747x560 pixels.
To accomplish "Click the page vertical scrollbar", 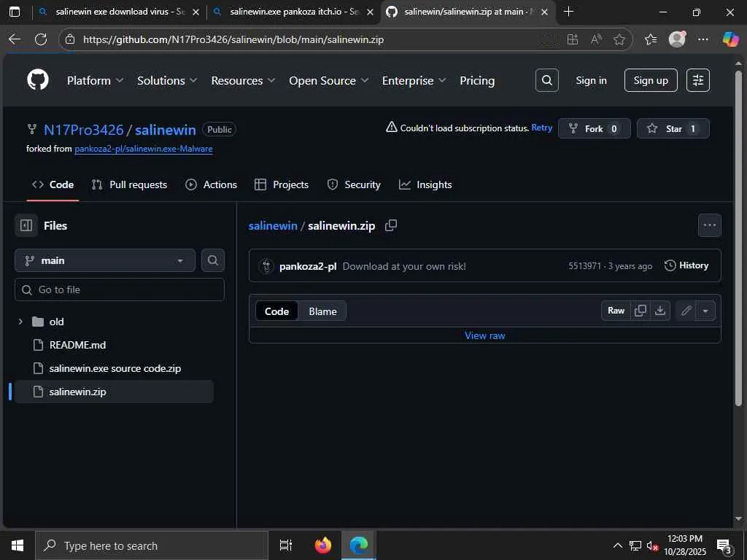I will point(739,238).
